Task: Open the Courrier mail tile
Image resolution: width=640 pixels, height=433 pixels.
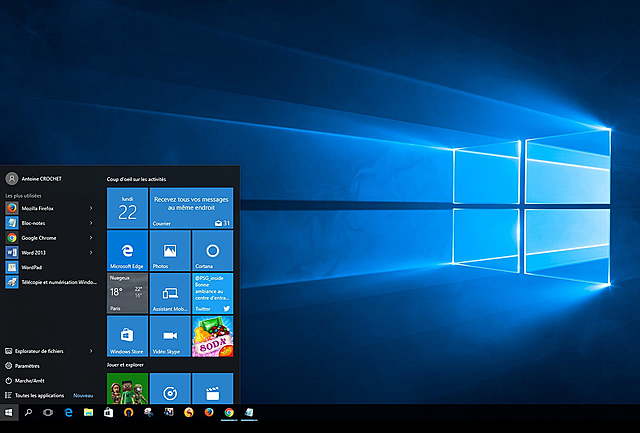Action: pos(191,208)
